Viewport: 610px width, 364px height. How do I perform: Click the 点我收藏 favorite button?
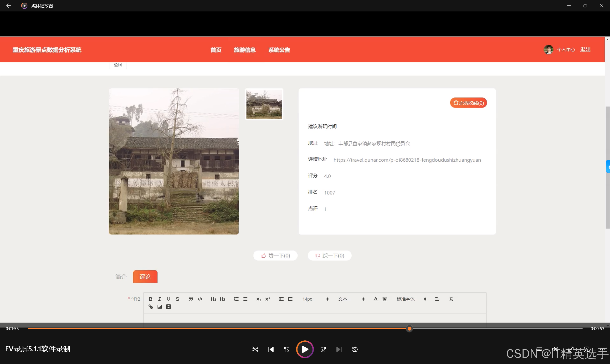468,103
